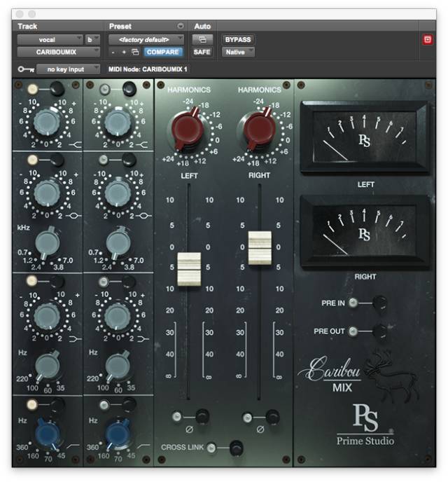The image size is (448, 482).
Task: Click the right channel kHz frequency knob
Action: pyautogui.click(x=118, y=243)
